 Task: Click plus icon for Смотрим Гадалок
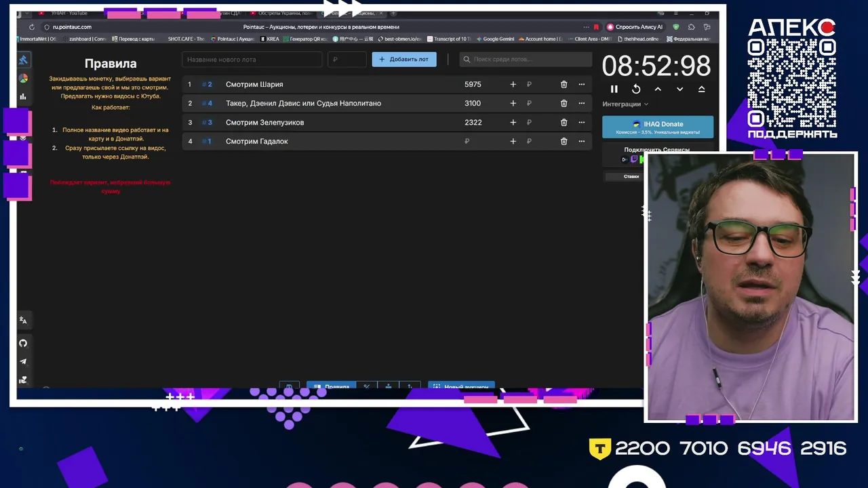pos(513,141)
